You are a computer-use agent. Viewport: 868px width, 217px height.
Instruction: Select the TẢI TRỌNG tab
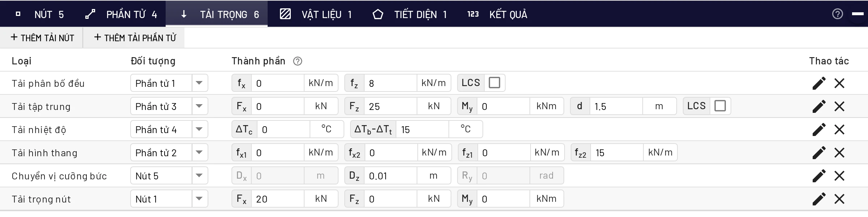(x=217, y=14)
